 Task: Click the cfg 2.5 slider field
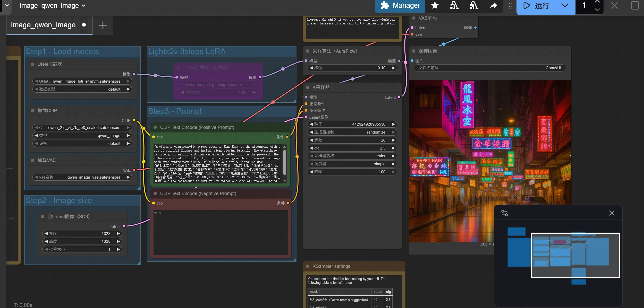pyautogui.click(x=352, y=148)
